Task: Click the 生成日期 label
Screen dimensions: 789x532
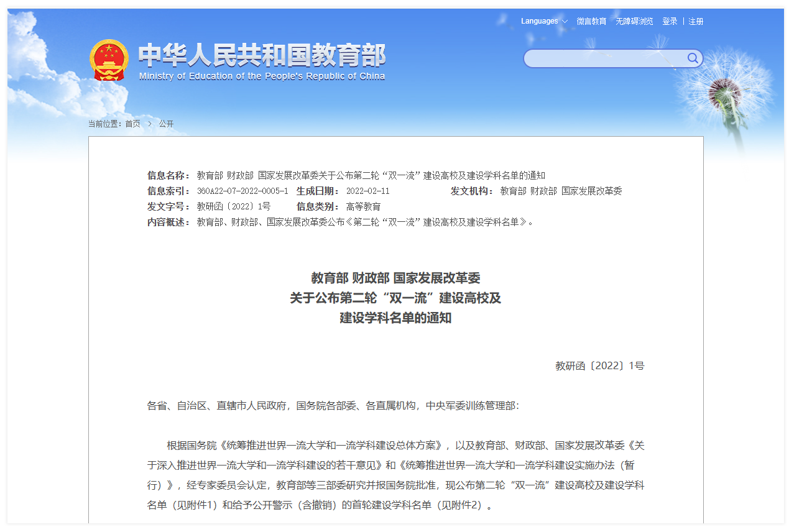Action: (x=318, y=191)
